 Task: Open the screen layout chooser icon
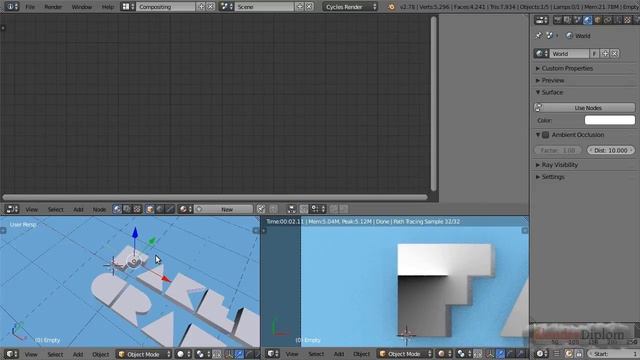(x=128, y=7)
